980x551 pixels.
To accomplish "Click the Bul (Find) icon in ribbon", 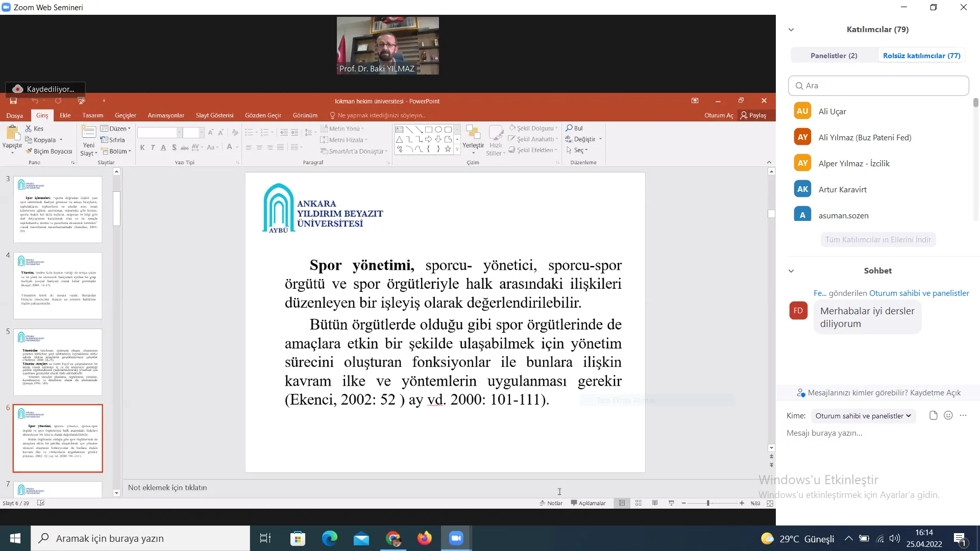I will 569,128.
